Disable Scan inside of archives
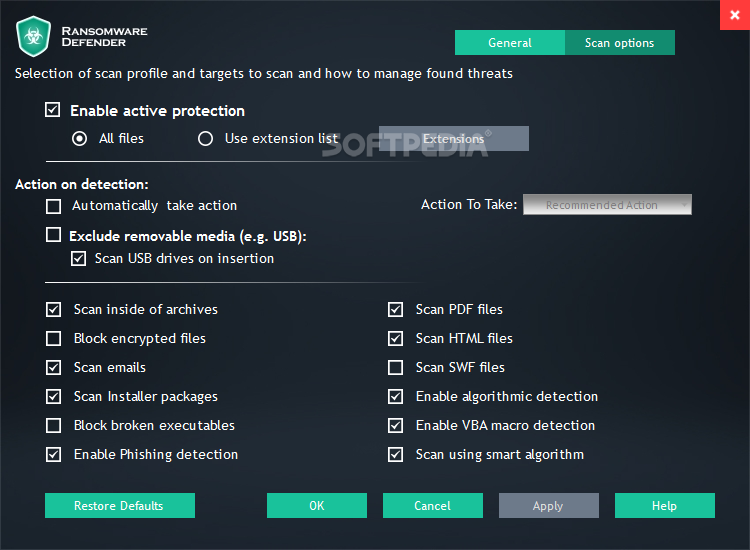The height and width of the screenshot is (550, 750). (x=54, y=309)
